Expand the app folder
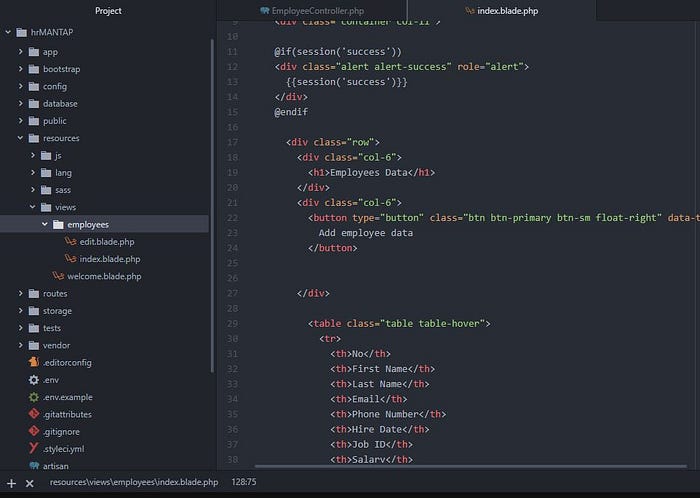Screen dimensions: 700x498 click(21, 52)
